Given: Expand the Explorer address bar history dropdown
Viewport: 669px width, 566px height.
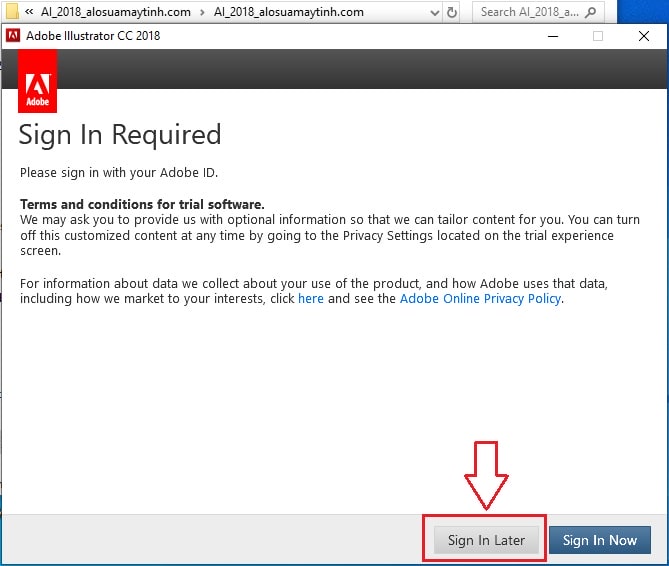Looking at the screenshot, I should coord(434,12).
